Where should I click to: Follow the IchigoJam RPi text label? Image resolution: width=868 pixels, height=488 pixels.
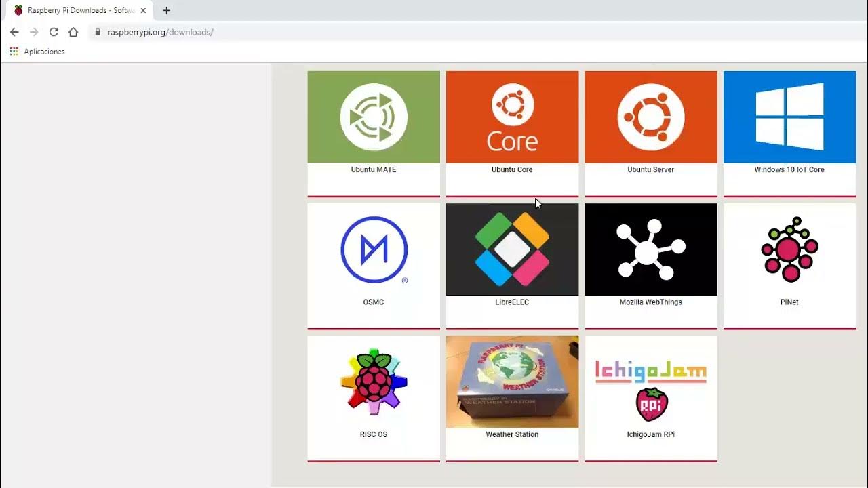click(x=651, y=434)
